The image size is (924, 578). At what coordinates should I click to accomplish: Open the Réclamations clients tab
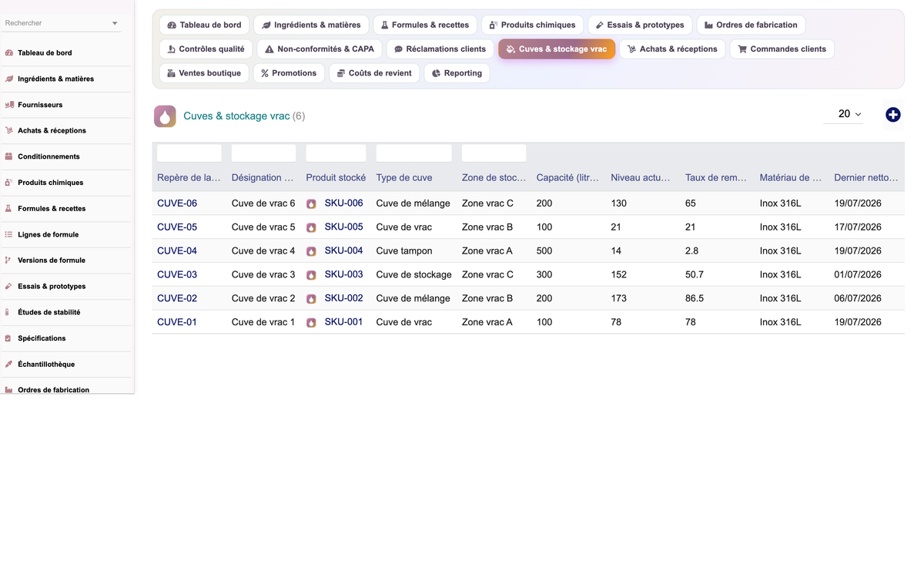click(x=440, y=49)
